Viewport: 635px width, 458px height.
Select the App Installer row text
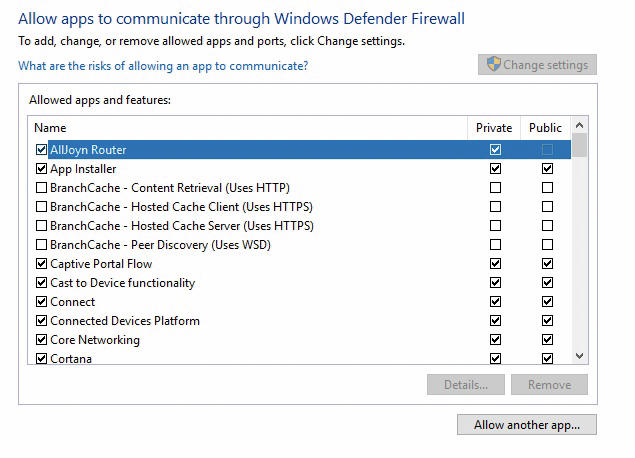[x=83, y=169]
